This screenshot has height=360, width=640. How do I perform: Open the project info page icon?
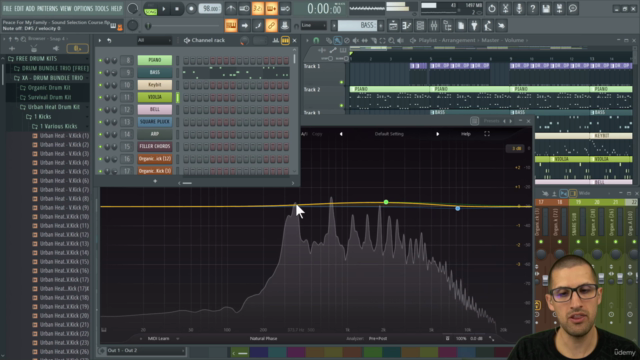[461, 26]
